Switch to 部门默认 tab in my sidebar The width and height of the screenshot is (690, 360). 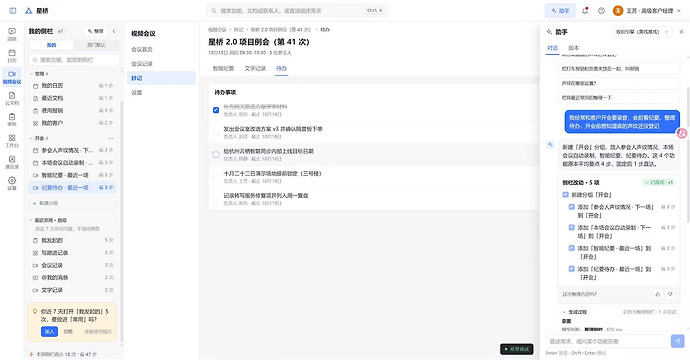click(x=96, y=45)
